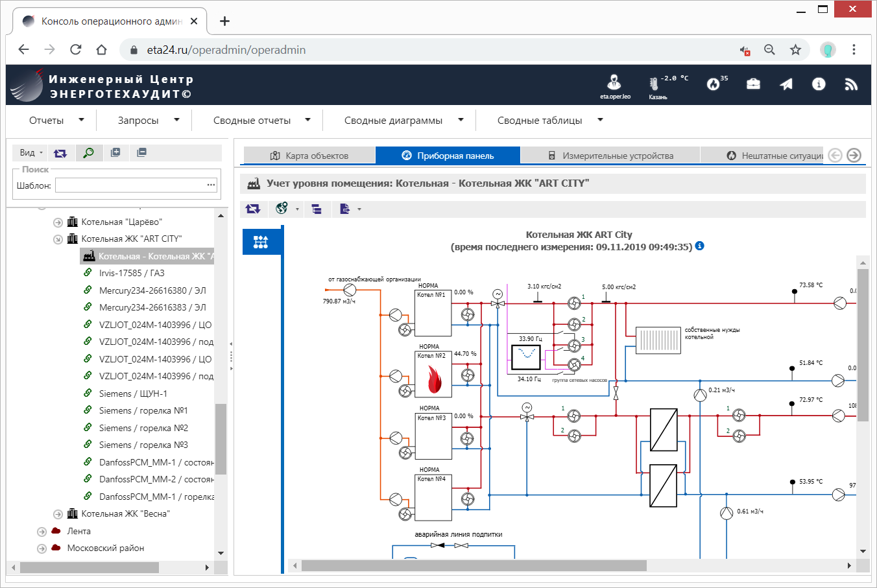This screenshot has height=588, width=877.
Task: Open the Отчеты dropdown menu
Action: click(x=56, y=120)
